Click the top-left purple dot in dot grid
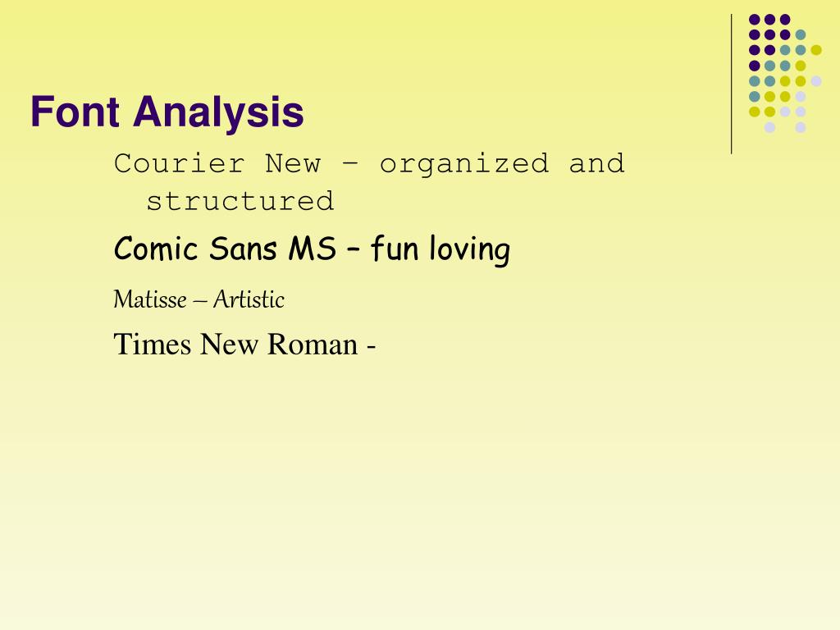Screen dimensions: 840x630 point(755,20)
